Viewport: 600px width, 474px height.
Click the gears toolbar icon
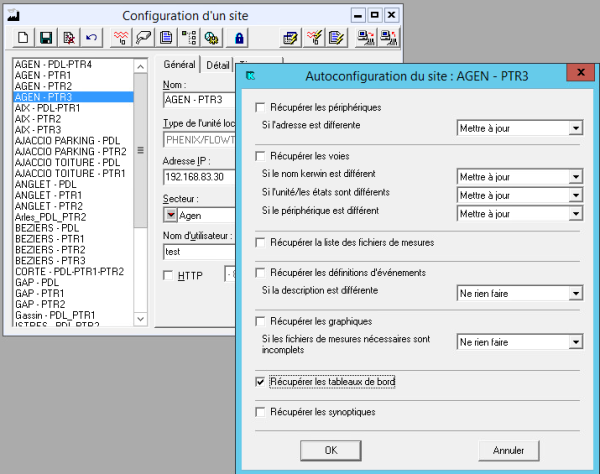(211, 38)
